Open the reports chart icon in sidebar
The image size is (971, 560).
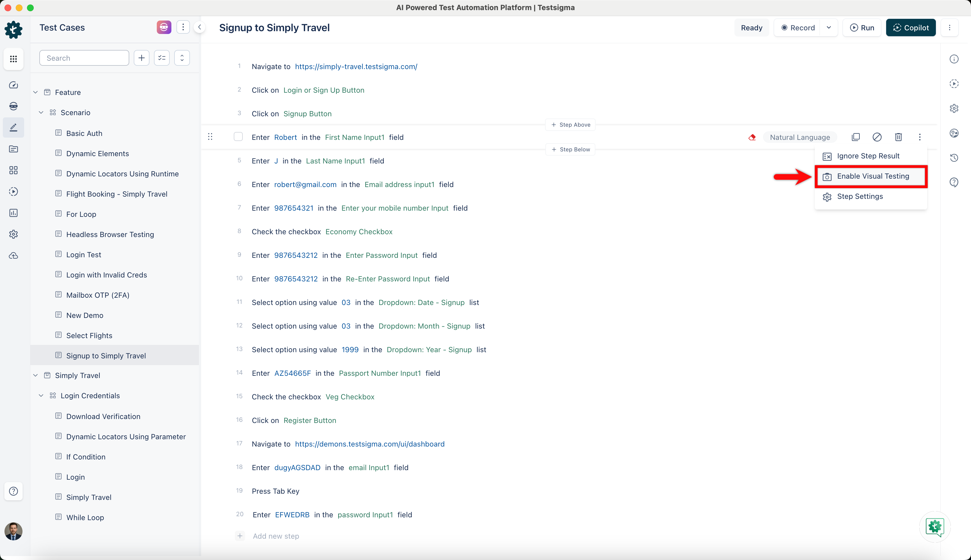click(13, 213)
